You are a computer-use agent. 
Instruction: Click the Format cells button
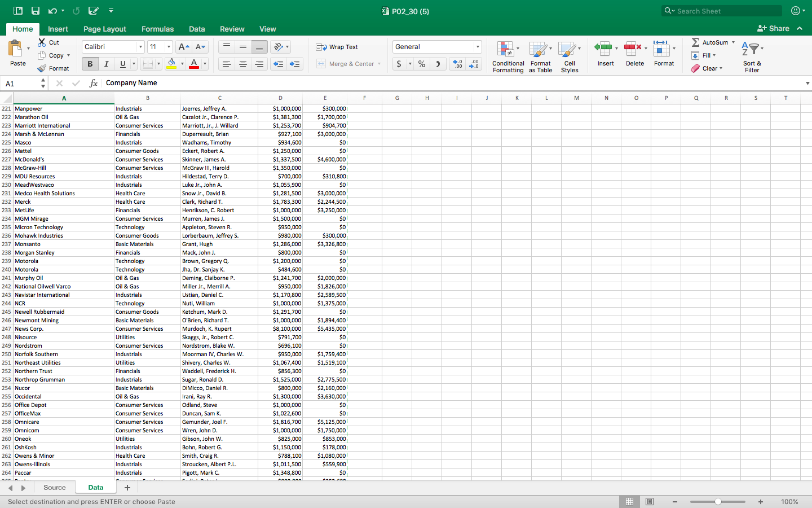[664, 54]
